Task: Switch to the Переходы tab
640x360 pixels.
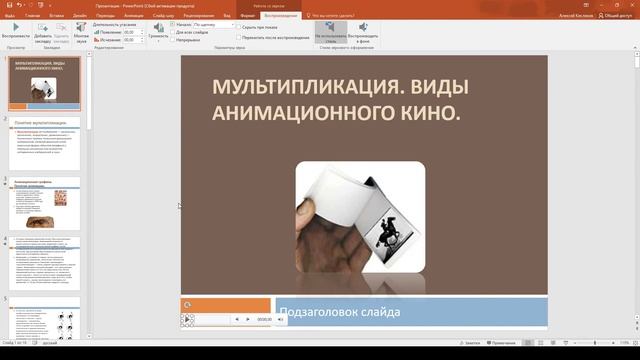Action: tap(106, 16)
